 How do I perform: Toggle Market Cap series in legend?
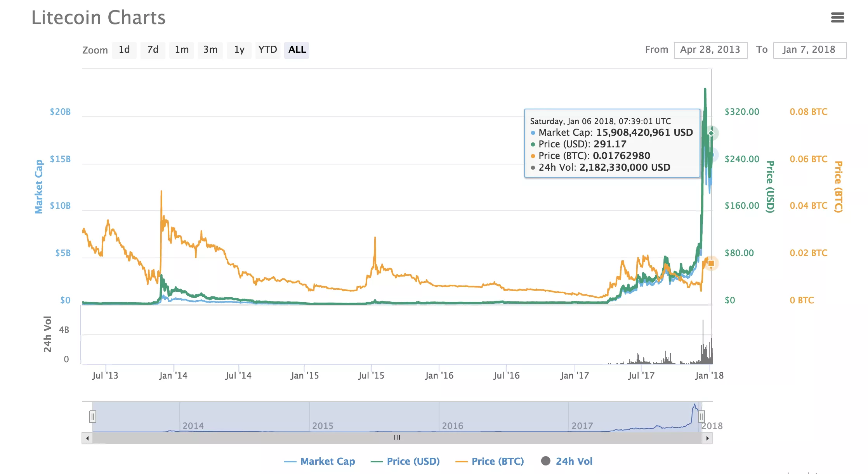click(319, 461)
